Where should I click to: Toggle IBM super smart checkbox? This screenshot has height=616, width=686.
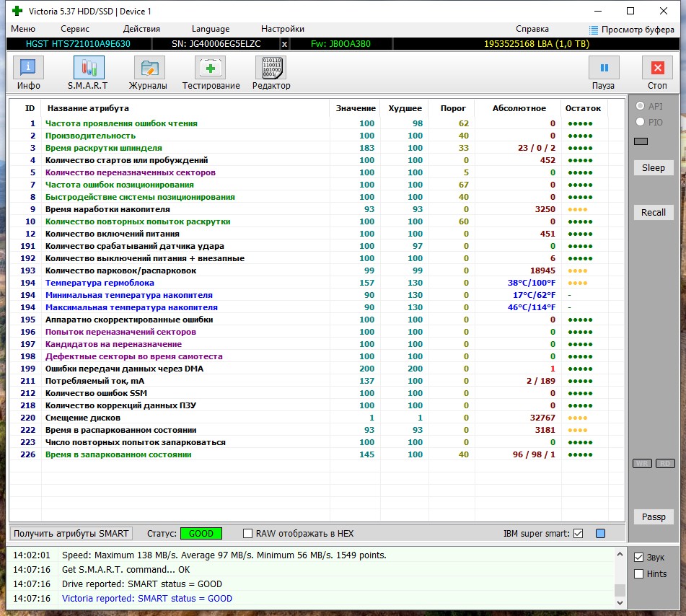(x=578, y=533)
